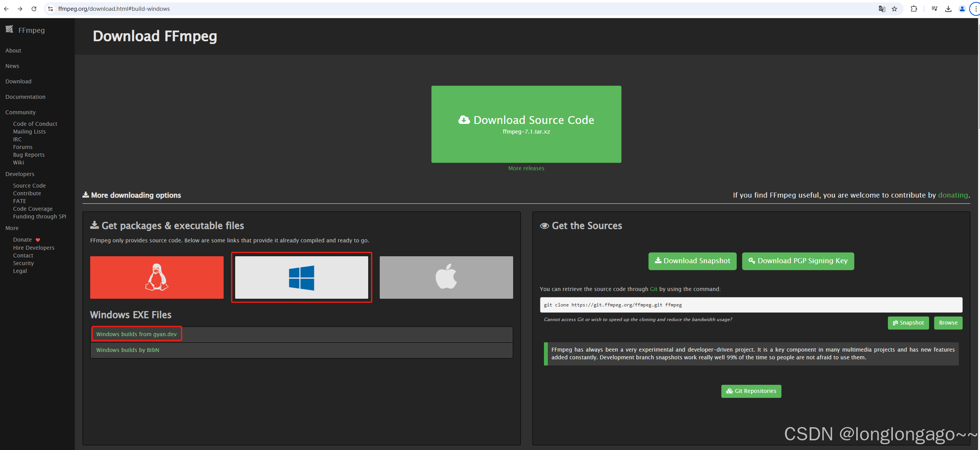Open Legal sidebar link
This screenshot has height=450, width=980.
[20, 271]
